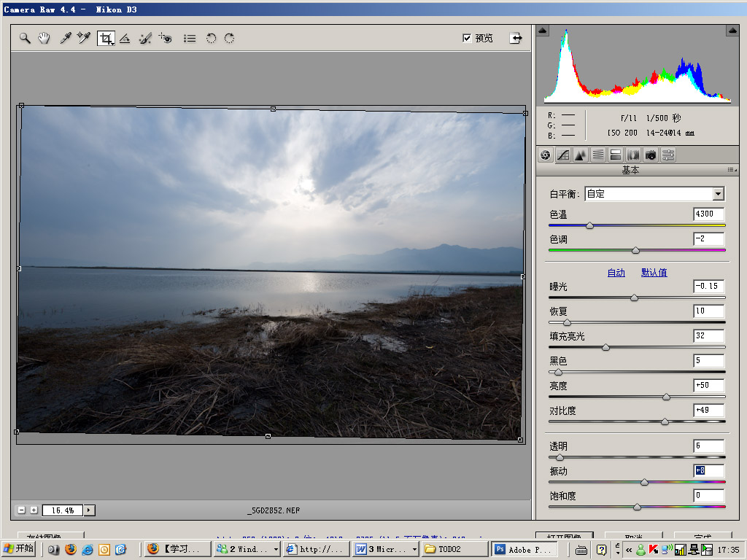This screenshot has width=747, height=560.
Task: Toggle the 预览 preview checkbox
Action: click(467, 38)
